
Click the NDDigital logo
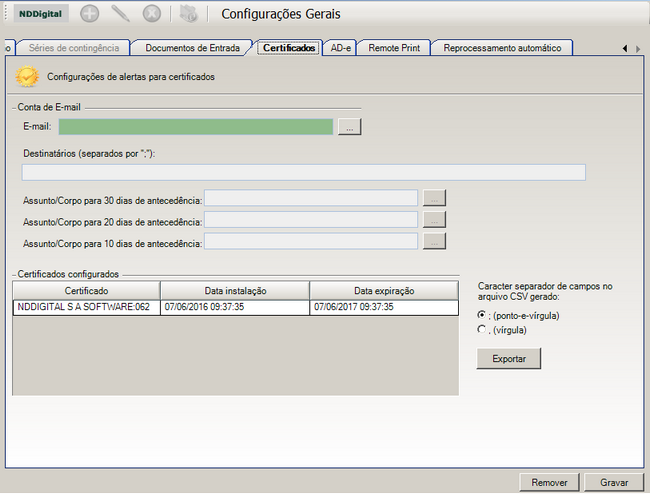pos(41,14)
